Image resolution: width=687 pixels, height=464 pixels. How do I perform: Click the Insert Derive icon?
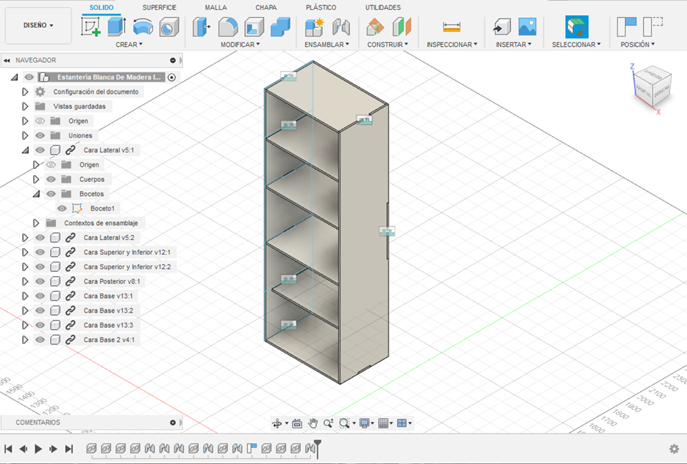502,27
